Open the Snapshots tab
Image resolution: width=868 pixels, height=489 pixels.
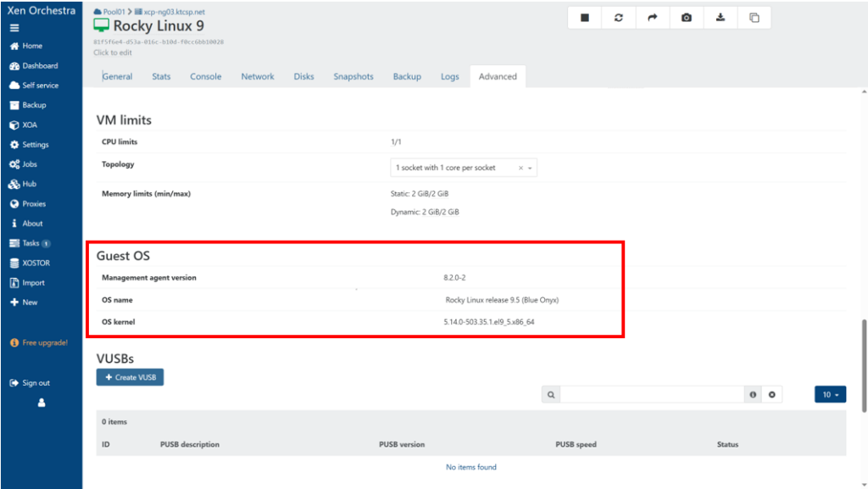pos(353,76)
